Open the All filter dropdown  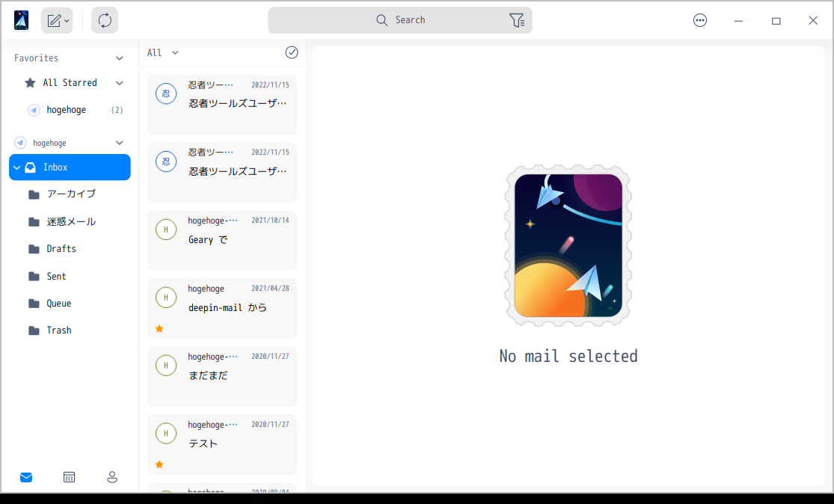(163, 52)
